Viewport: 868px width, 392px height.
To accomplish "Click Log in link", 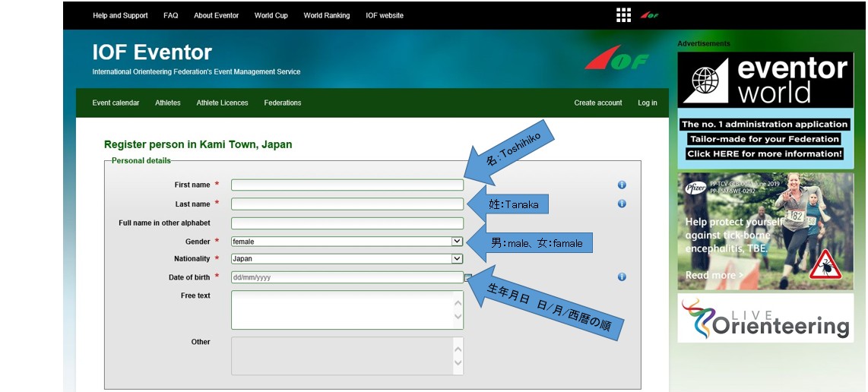I will (x=647, y=103).
